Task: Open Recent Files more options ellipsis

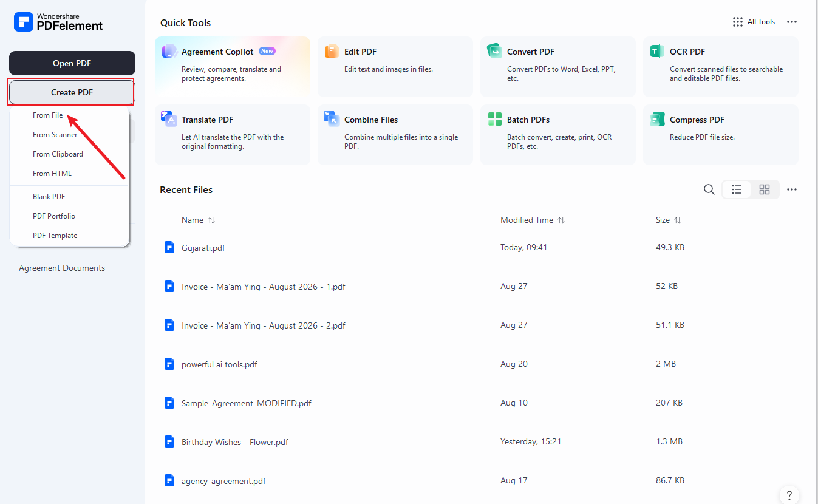Action: [x=792, y=189]
